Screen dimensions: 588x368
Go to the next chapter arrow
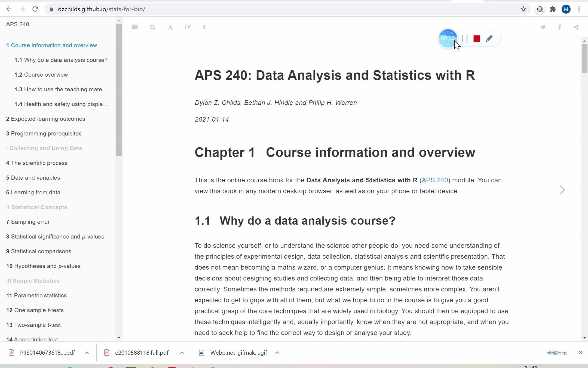562,190
